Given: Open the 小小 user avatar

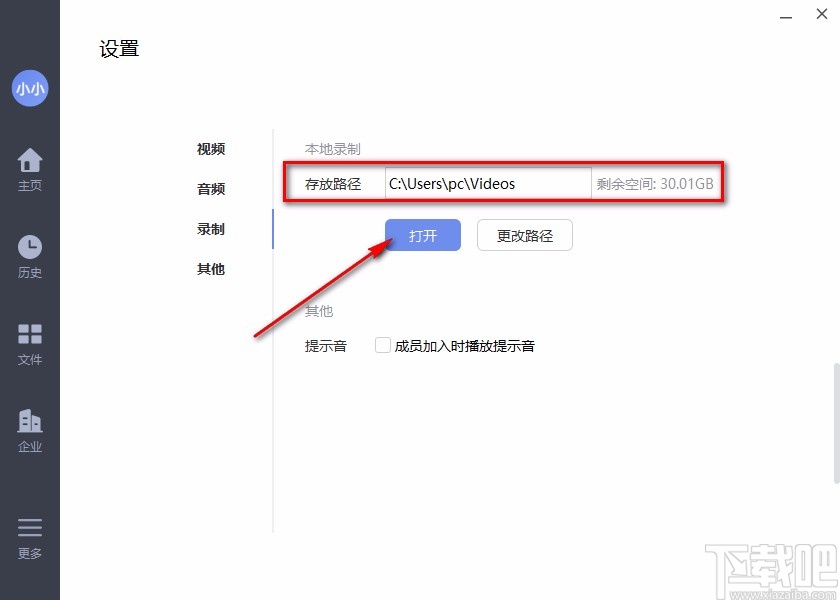Looking at the screenshot, I should point(29,88).
